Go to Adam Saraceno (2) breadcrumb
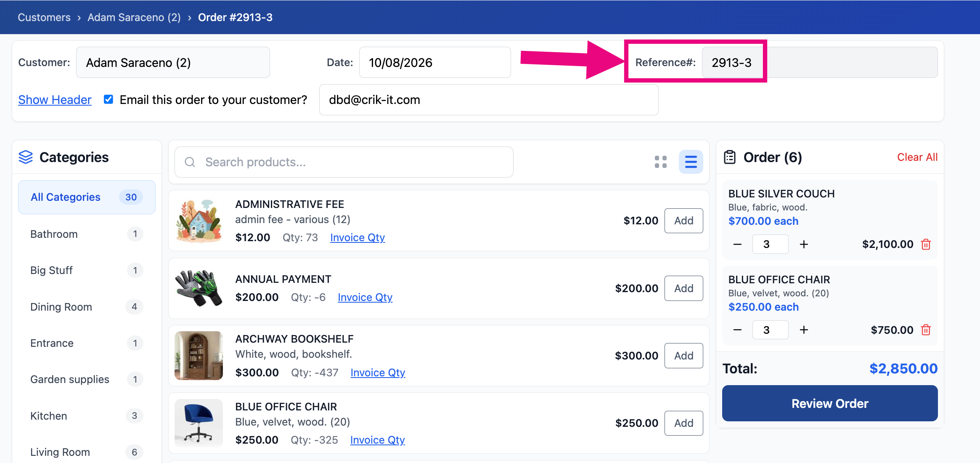 134,17
